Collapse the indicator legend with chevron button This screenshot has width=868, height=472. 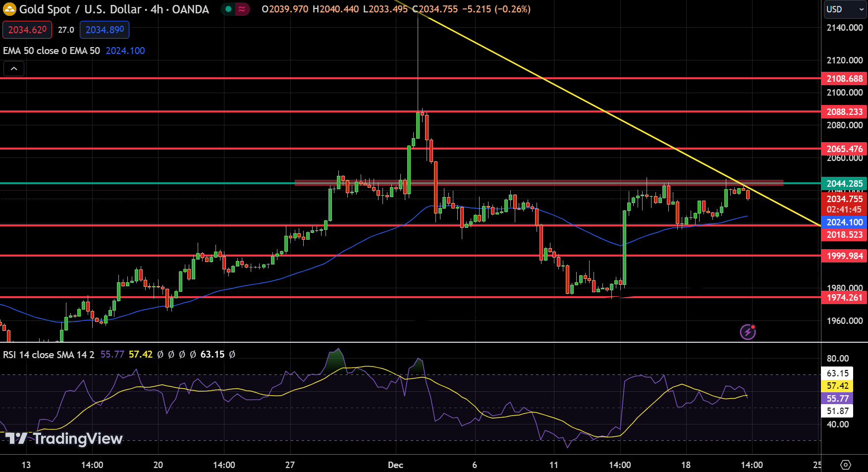click(14, 69)
